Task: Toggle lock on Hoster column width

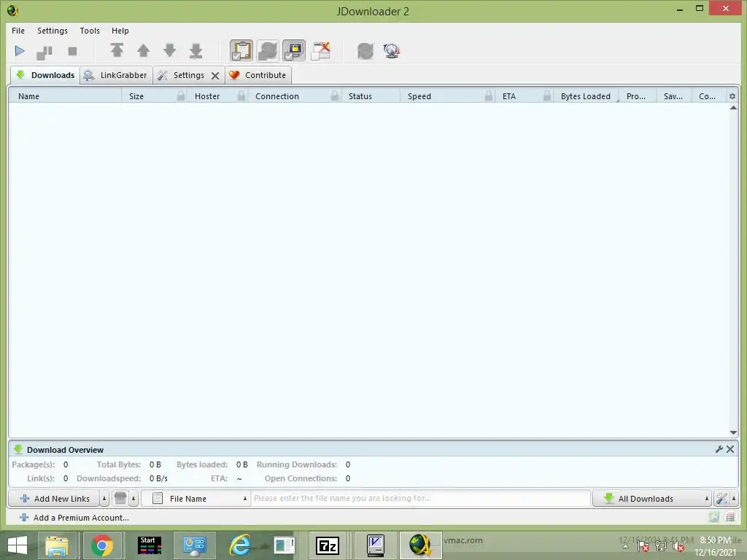Action: click(241, 96)
